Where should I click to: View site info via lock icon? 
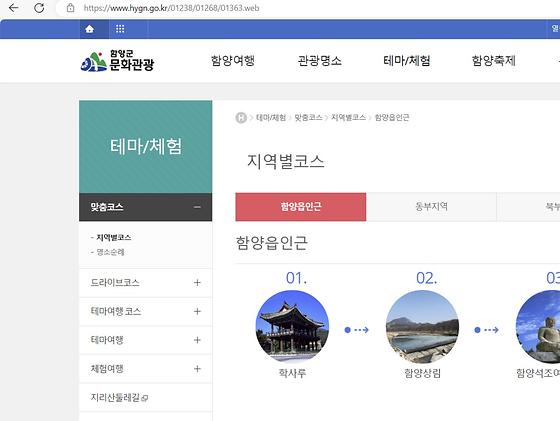[x=70, y=8]
